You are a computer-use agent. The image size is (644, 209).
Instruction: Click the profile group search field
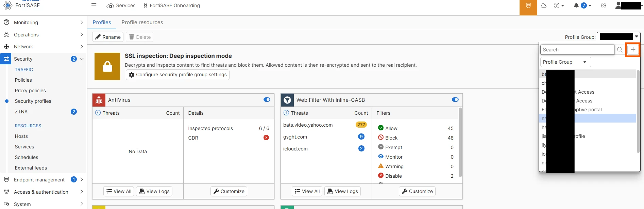tap(577, 50)
